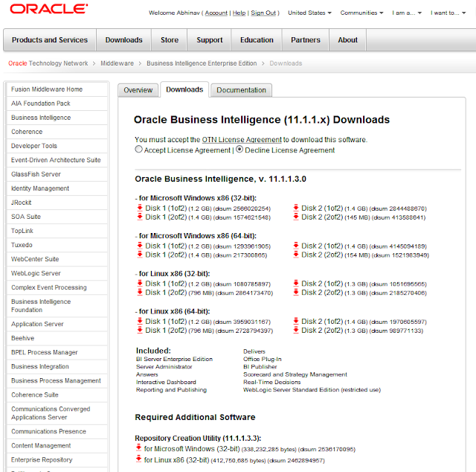Click download icon for Windows 32-bit Disk 2 (1of2)
Image resolution: width=476 pixels, height=472 pixels.
[296, 208]
